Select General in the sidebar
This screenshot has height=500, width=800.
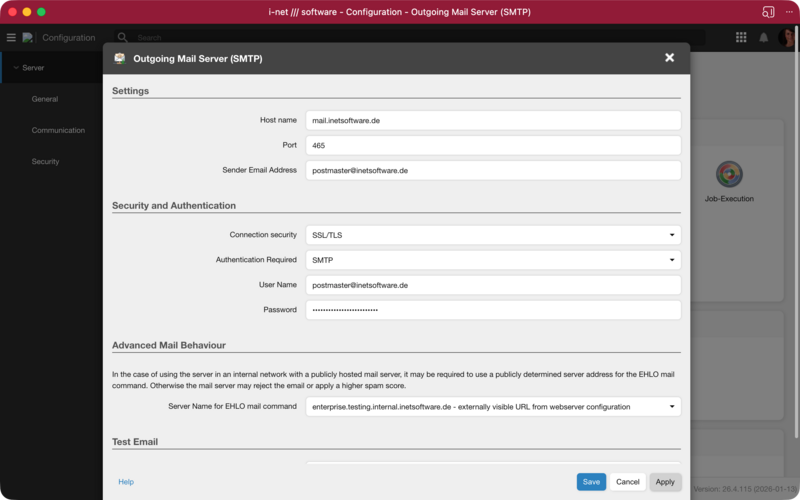pyautogui.click(x=45, y=99)
